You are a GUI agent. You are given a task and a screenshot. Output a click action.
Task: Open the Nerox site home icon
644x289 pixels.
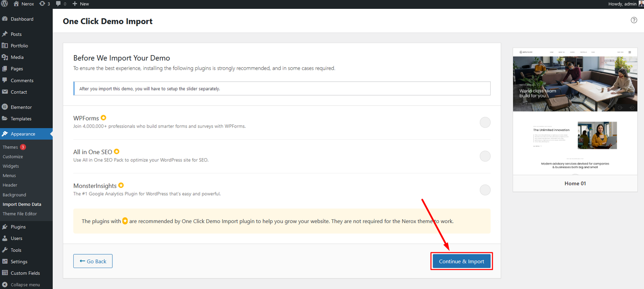(17, 4)
